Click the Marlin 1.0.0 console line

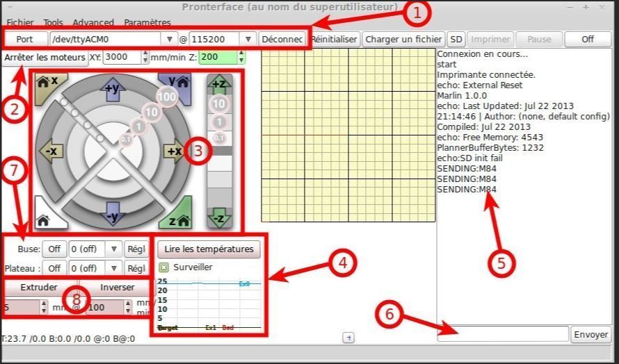462,95
